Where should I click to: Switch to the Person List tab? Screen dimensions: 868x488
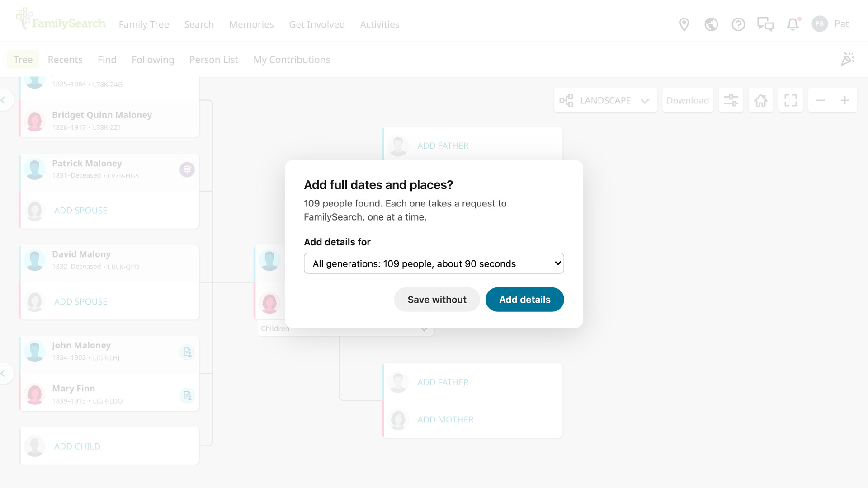coord(214,60)
